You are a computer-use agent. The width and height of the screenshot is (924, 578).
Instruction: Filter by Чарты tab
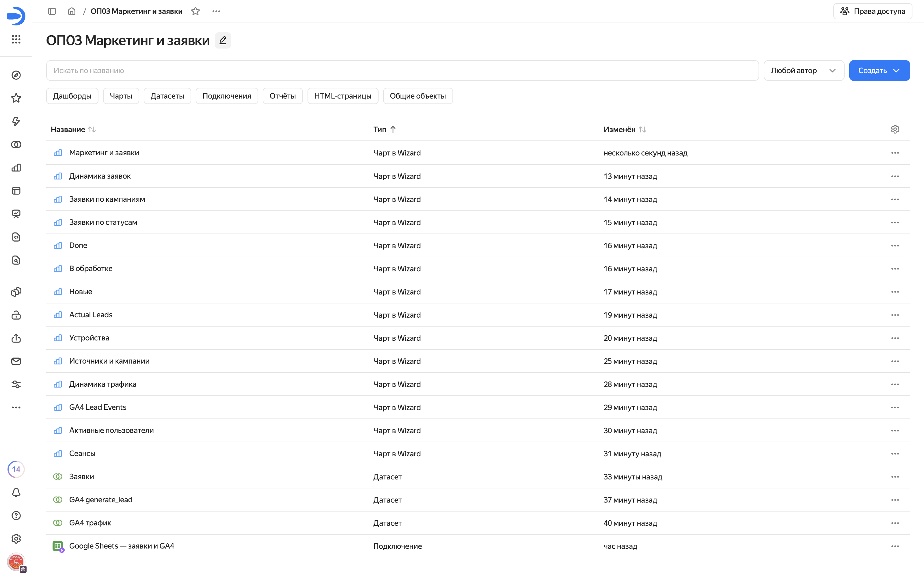(121, 96)
